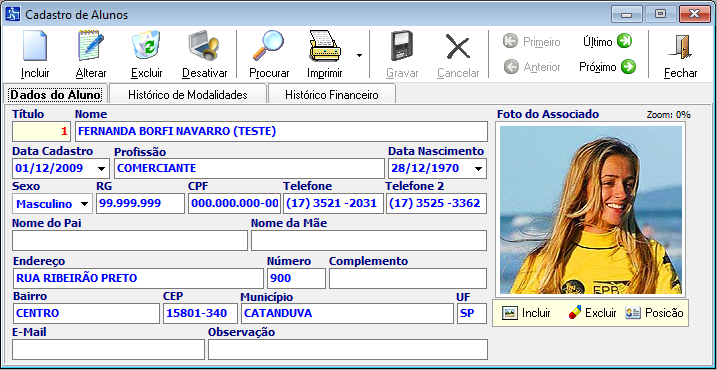Jump to Último record
Image resolution: width=717 pixels, height=370 pixels.
[607, 42]
